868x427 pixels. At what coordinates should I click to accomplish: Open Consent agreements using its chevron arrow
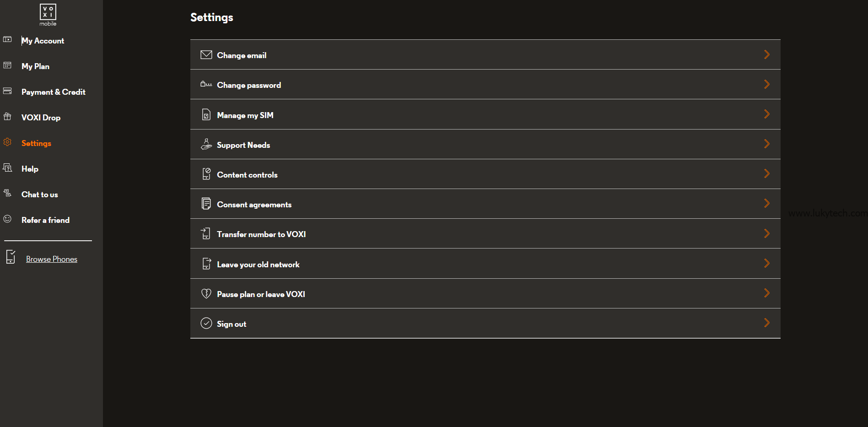tap(767, 203)
